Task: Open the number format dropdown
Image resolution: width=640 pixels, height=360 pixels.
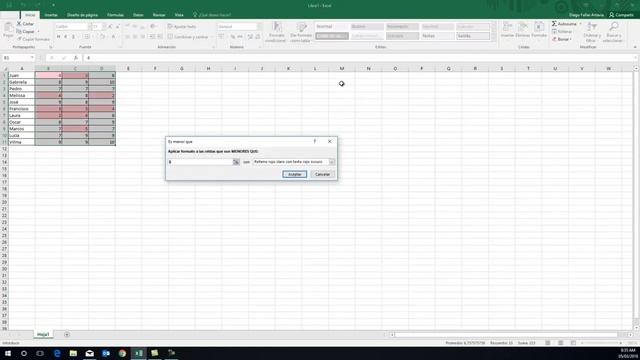Action: coord(259,27)
